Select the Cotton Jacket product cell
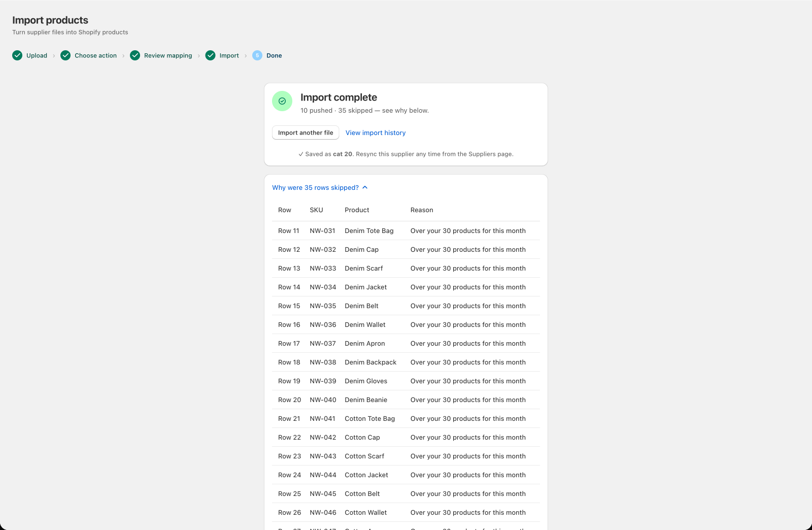The width and height of the screenshot is (812, 530). pyautogui.click(x=366, y=475)
